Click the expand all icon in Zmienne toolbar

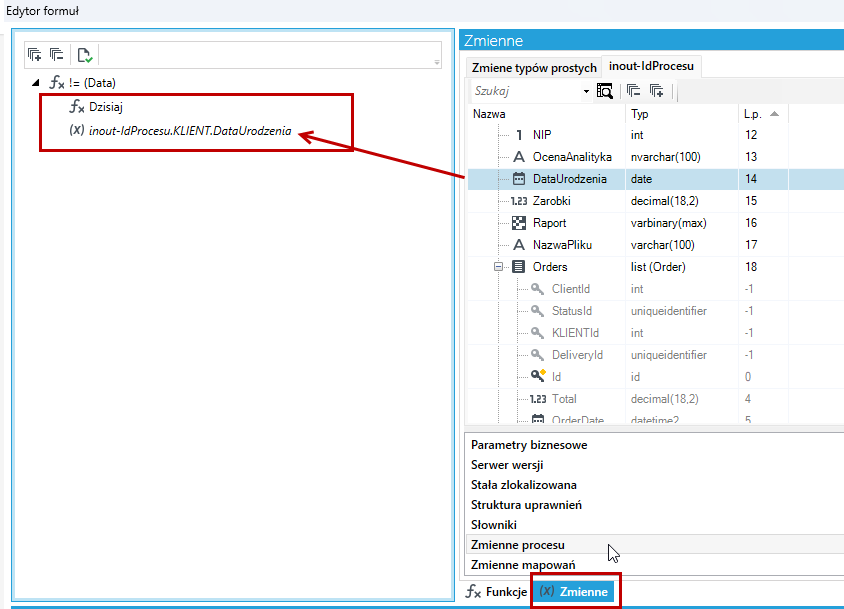(x=657, y=90)
